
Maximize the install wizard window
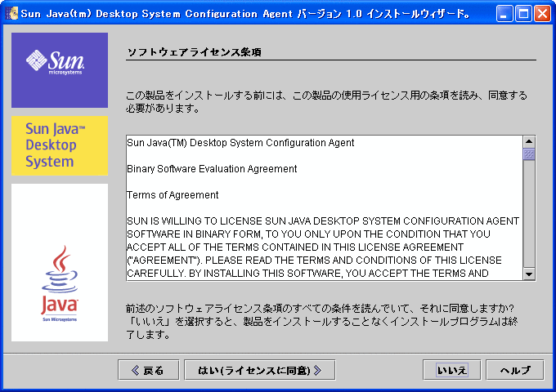point(523,14)
